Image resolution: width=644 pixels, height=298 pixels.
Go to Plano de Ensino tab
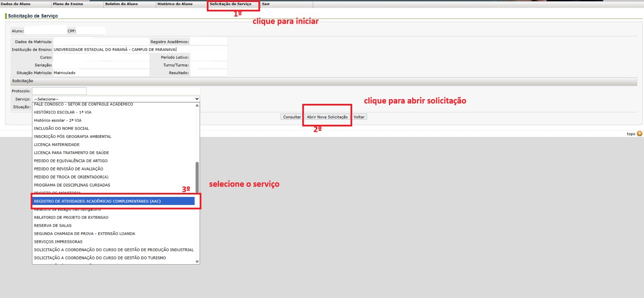68,4
